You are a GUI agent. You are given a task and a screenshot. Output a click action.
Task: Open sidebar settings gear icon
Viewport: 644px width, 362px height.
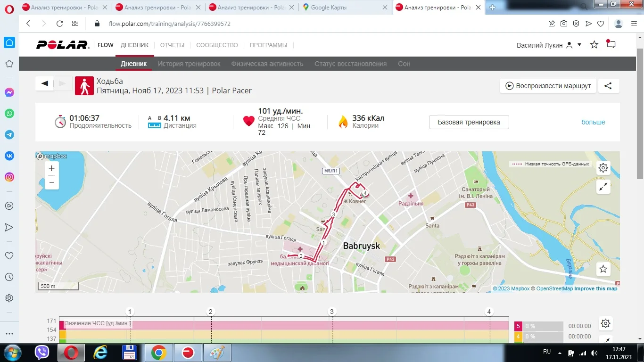(9, 298)
